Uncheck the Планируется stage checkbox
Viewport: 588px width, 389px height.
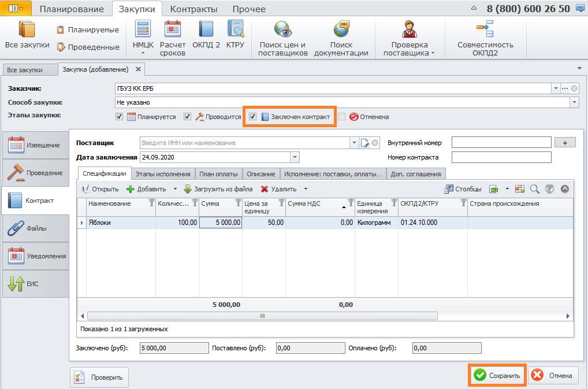(x=120, y=117)
